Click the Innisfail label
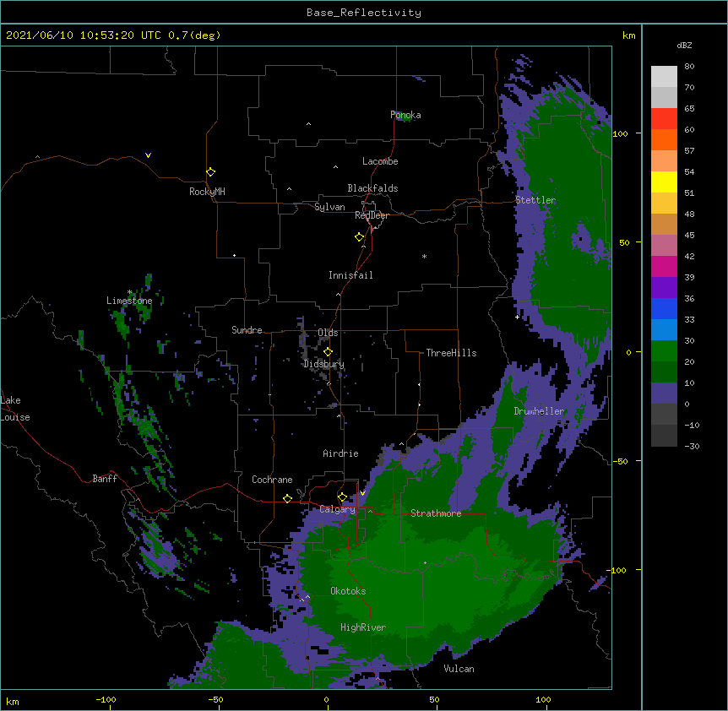The width and height of the screenshot is (728, 711). pos(350,275)
